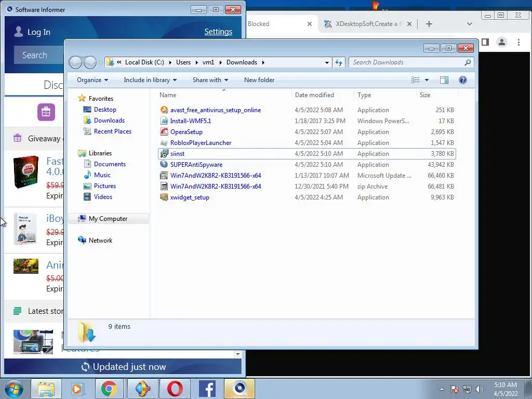The width and height of the screenshot is (532, 399).
Task: Click the volume icon in system tray
Action: pyautogui.click(x=480, y=389)
